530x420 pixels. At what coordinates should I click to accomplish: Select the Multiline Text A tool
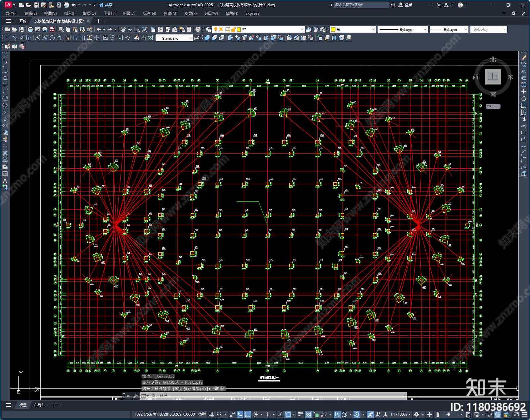(x=5, y=181)
